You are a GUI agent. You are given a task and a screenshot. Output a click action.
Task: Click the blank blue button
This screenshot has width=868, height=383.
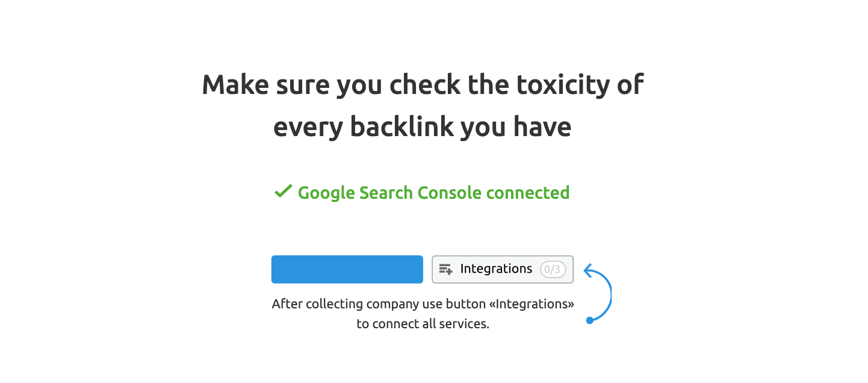tap(347, 269)
